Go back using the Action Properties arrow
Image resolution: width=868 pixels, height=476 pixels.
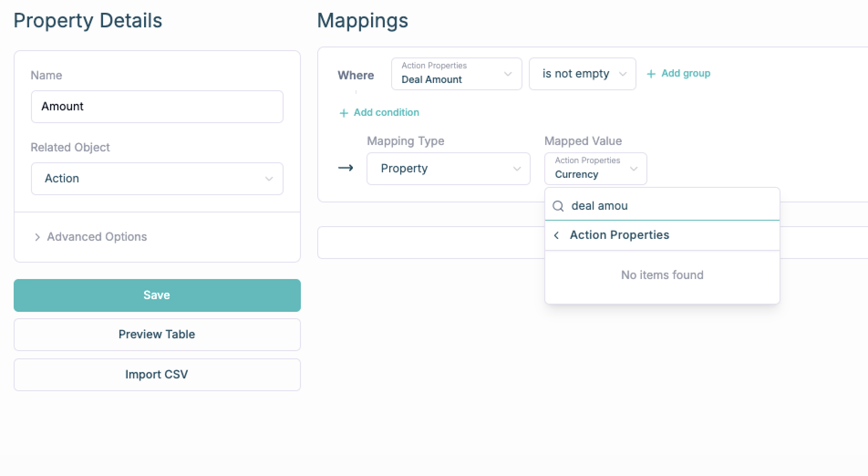click(556, 235)
